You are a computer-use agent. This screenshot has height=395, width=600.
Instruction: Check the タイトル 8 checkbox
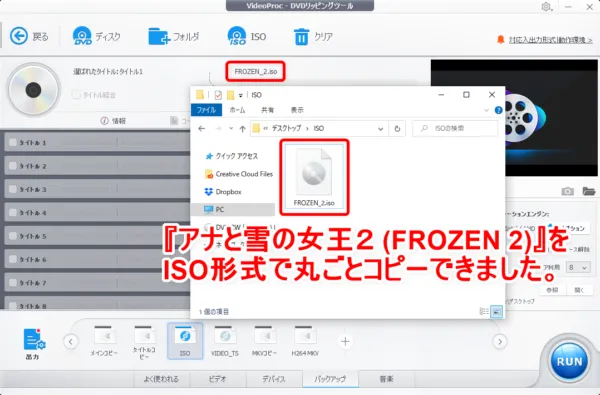click(x=13, y=305)
